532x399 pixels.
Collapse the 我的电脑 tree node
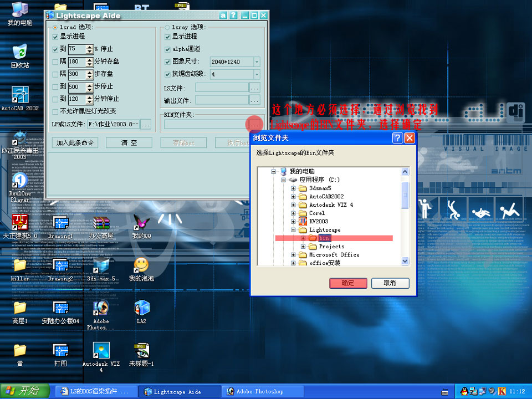coord(273,172)
